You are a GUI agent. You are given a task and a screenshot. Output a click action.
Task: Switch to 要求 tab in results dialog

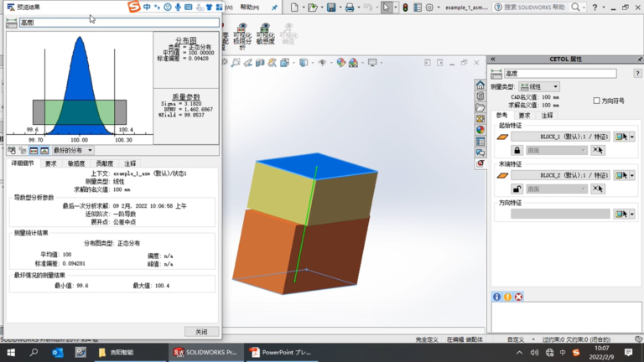(x=51, y=163)
